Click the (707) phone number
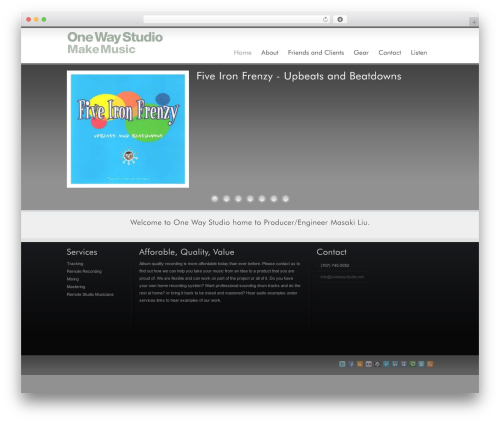The width and height of the screenshot is (500, 423). [x=335, y=265]
